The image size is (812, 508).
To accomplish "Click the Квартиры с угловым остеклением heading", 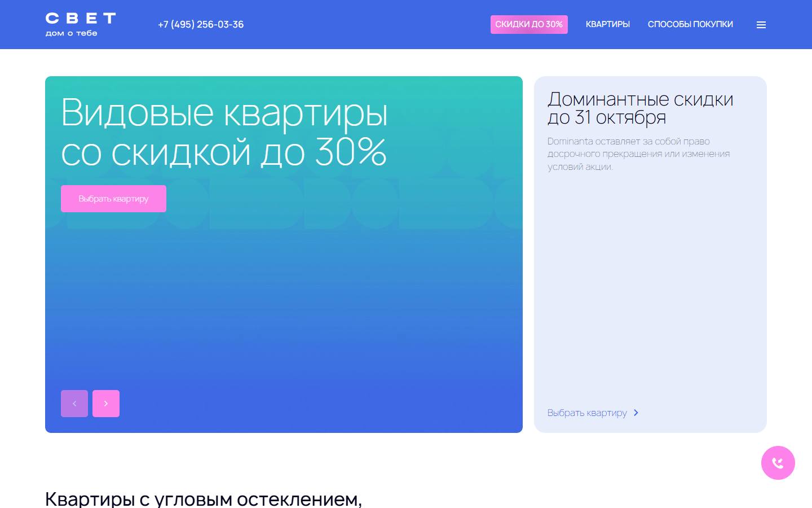I will 204,499.
